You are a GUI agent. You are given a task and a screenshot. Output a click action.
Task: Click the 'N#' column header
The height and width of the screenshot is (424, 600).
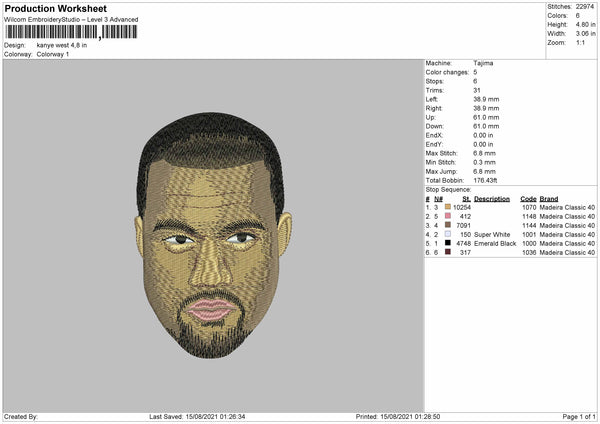click(x=439, y=199)
